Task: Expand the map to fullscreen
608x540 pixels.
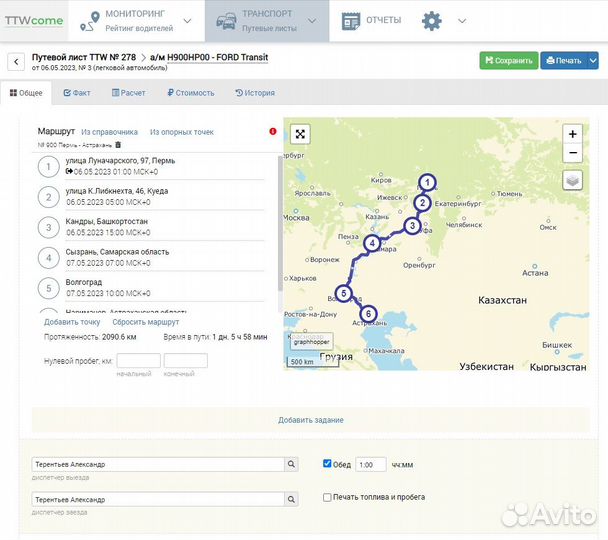Action: click(x=300, y=134)
